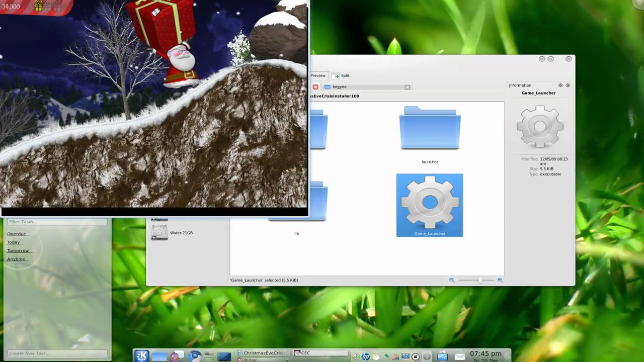Click the zoom out magnifier in status bar
This screenshot has height=362, width=644.
452,280
